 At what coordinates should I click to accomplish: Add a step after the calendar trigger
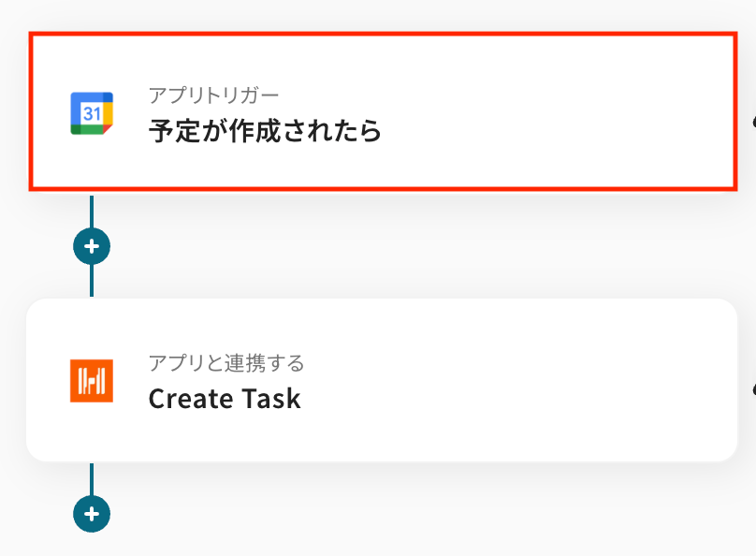(92, 247)
